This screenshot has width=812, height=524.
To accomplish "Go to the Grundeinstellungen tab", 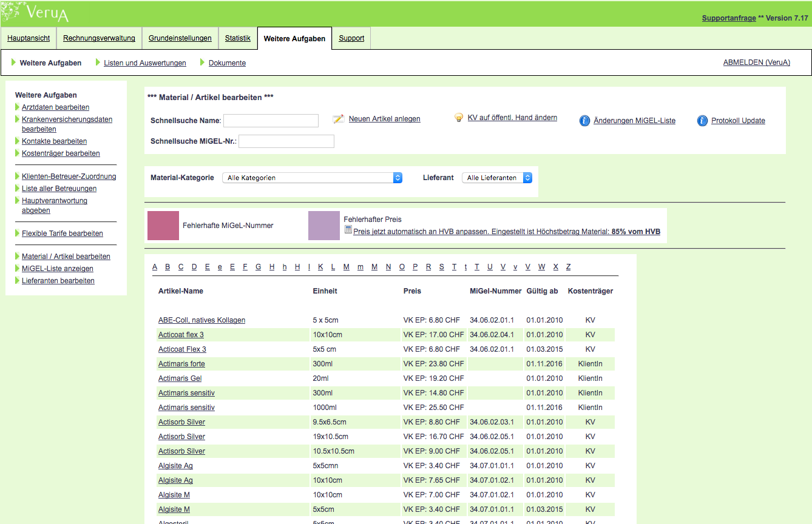I will 180,38.
